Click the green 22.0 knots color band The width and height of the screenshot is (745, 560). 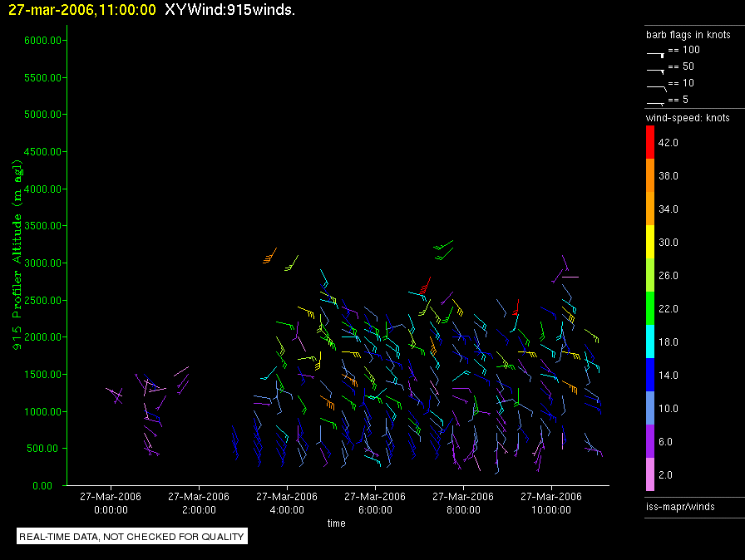[650, 308]
